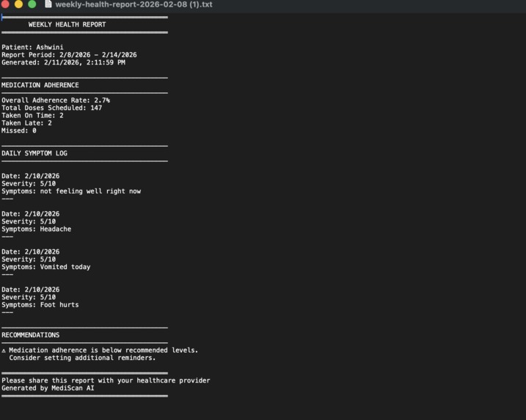Screen dimensions: 526x420
Task: Click the Symptoms: Vomited today line
Action: 46,267
